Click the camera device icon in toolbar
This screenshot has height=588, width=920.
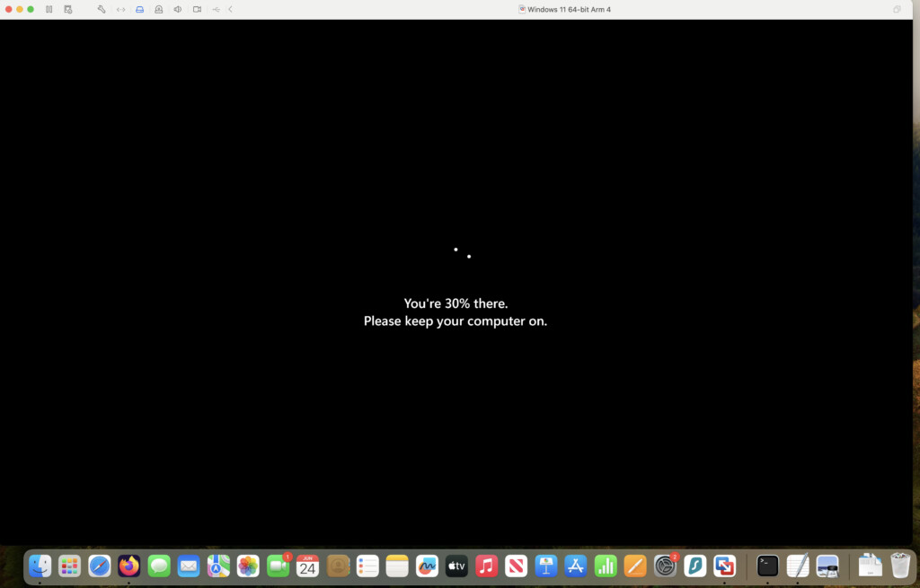[x=197, y=9]
